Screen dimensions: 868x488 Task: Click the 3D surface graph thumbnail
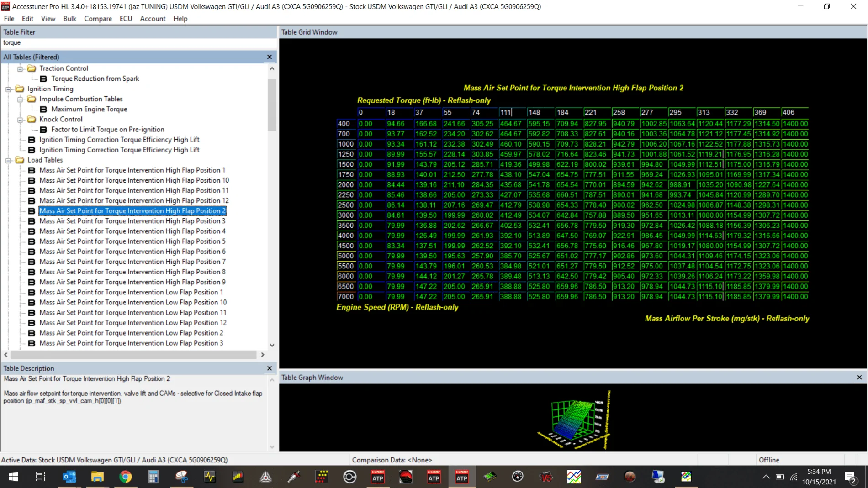click(575, 420)
